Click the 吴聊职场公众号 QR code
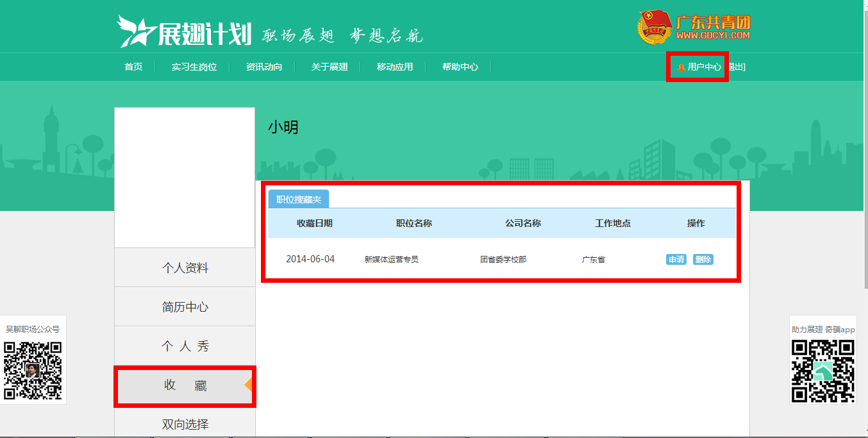 (x=33, y=371)
